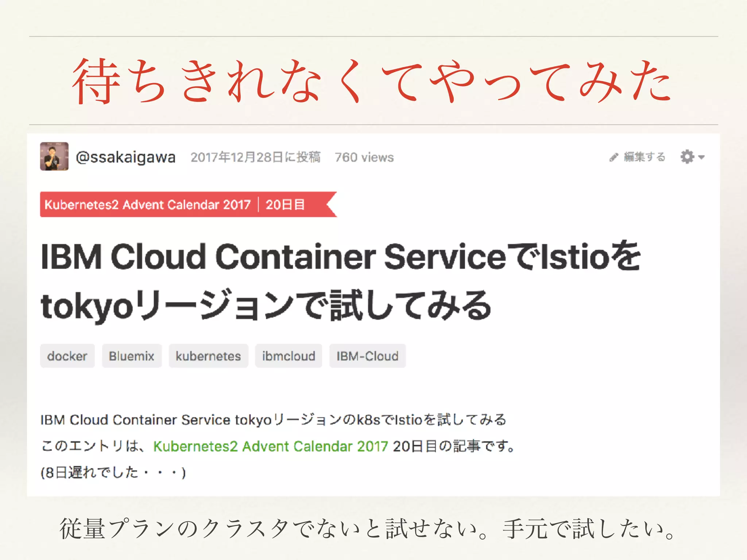Click the pencil edit icon
The width and height of the screenshot is (747, 560).
(x=614, y=157)
